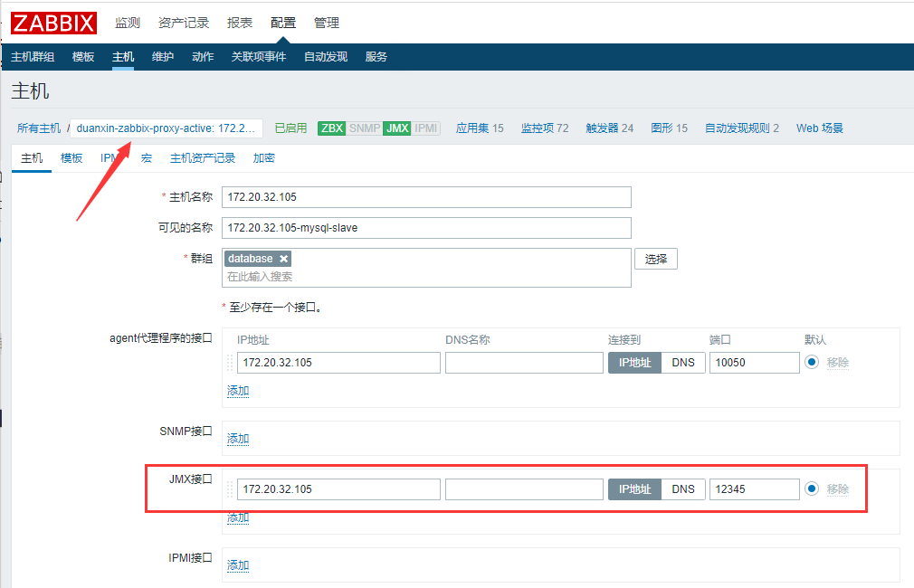The height and width of the screenshot is (588, 914).
Task: Focus JMX interface DNS name field
Action: coord(524,488)
